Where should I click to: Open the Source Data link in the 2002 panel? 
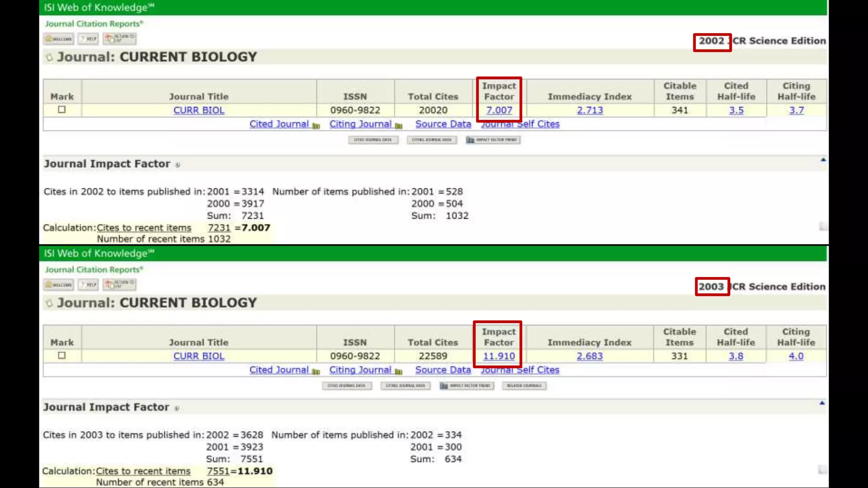(443, 124)
